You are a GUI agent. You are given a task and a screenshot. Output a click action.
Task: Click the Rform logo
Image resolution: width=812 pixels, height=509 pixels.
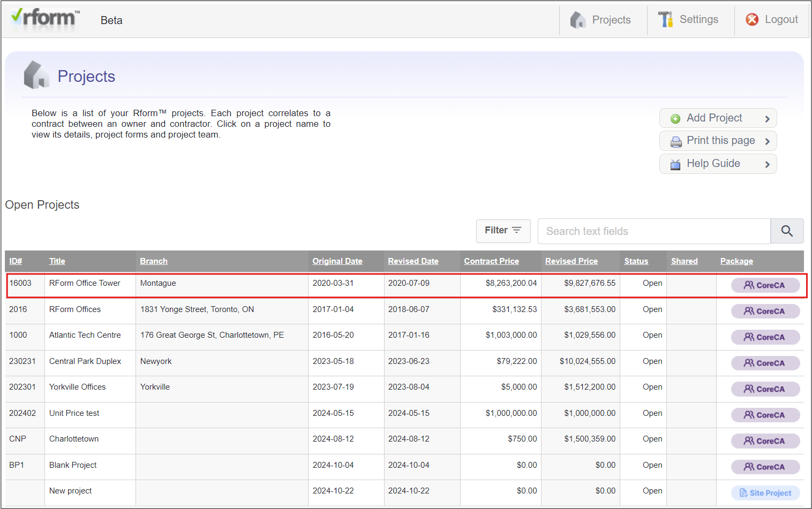(x=46, y=18)
